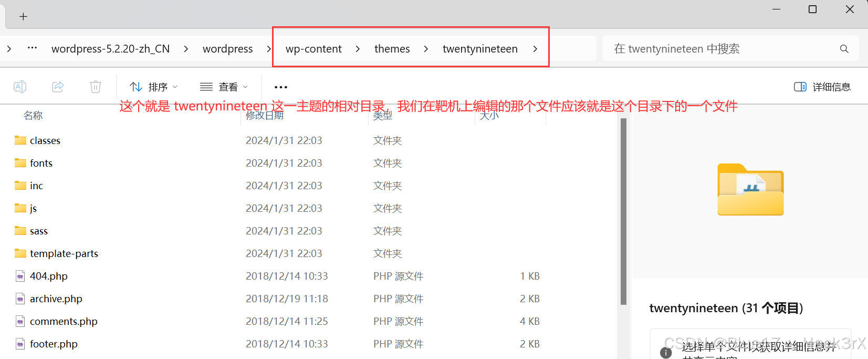Go to themes breadcrumb folder
Image resolution: width=868 pixels, height=359 pixels.
coord(392,49)
